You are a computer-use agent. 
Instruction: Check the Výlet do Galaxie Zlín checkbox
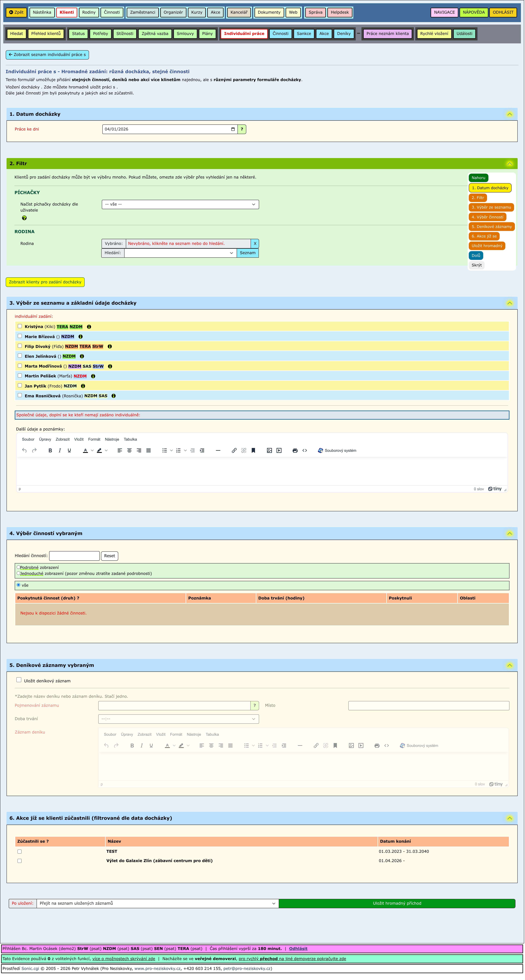point(19,861)
